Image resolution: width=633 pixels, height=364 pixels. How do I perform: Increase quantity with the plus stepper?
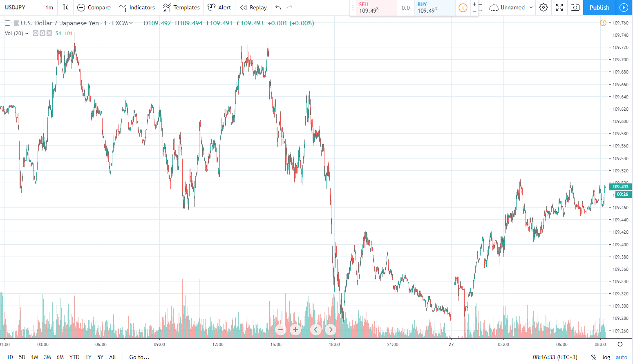click(474, 4)
